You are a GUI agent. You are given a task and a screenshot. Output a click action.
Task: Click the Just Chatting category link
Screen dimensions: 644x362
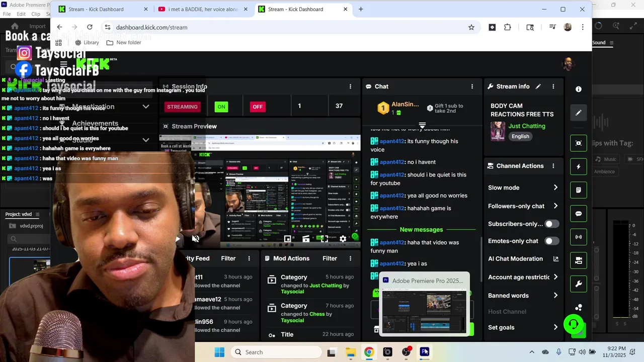[x=527, y=126]
